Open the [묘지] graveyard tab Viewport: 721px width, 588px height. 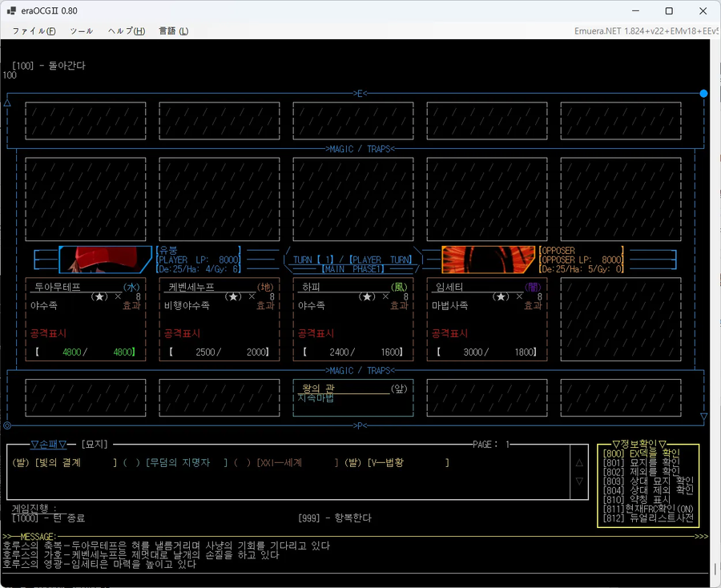(94, 444)
